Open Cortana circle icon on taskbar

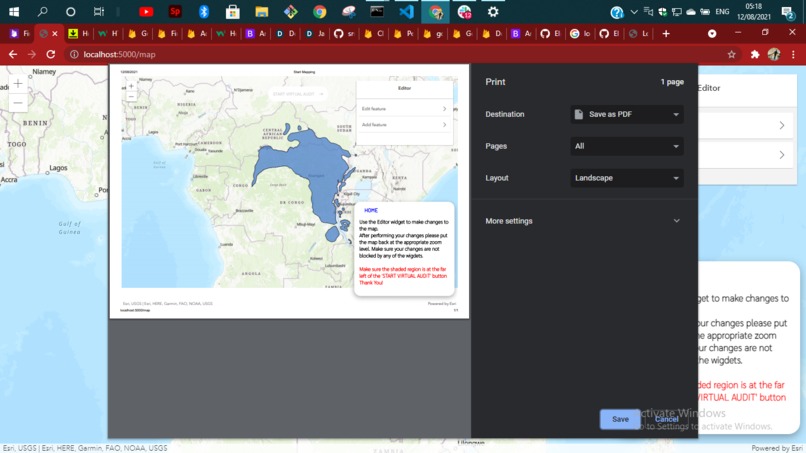coord(70,11)
